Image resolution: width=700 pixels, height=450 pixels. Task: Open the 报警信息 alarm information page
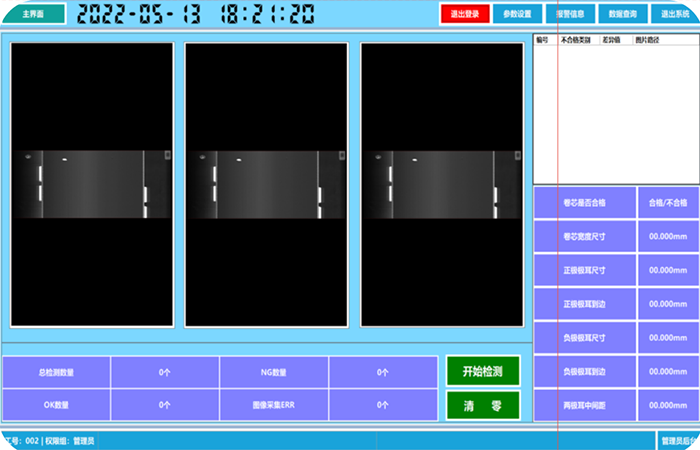point(571,14)
